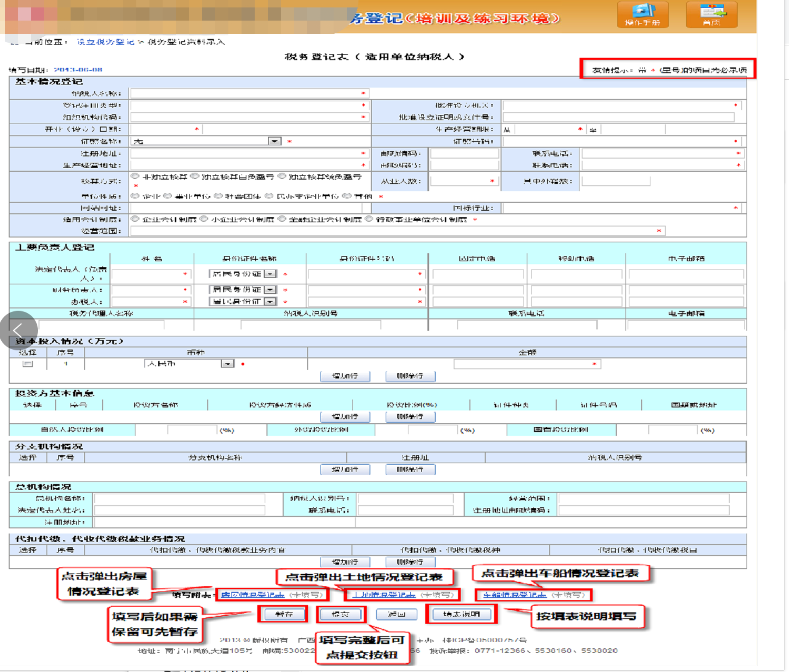Click 删除行 under 分支机构情况

click(x=410, y=469)
